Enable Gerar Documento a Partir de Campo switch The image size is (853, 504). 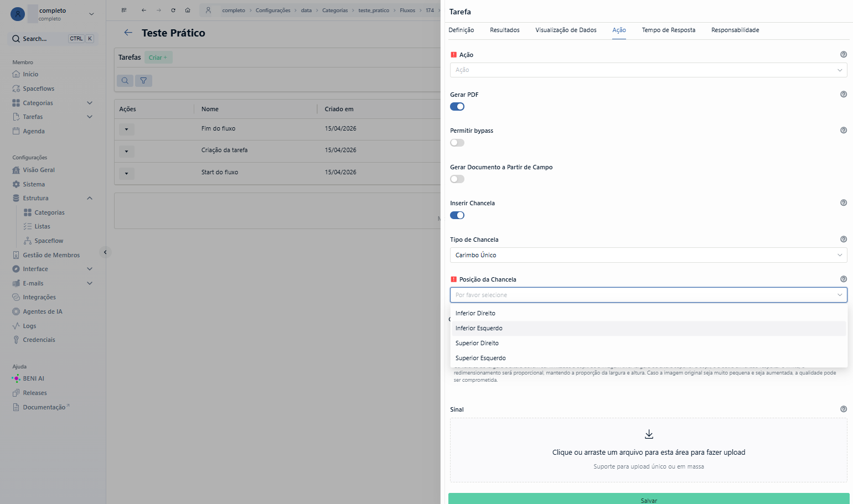457,179
